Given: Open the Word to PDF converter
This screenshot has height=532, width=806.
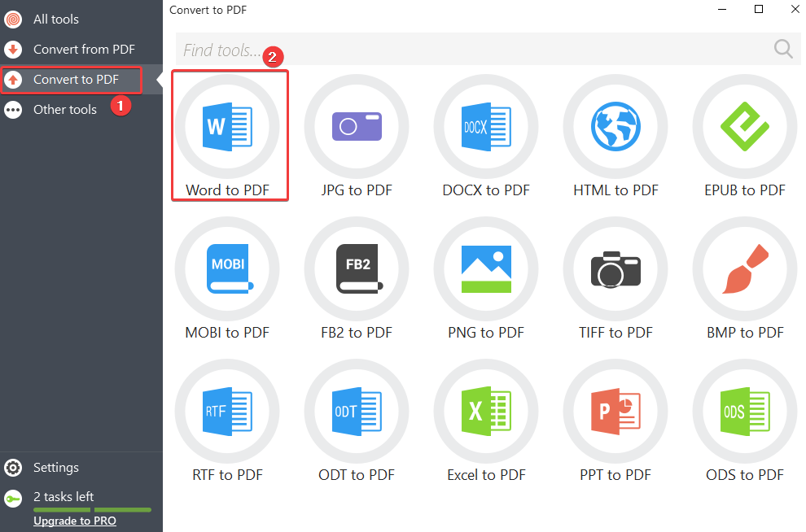Looking at the screenshot, I should [227, 136].
